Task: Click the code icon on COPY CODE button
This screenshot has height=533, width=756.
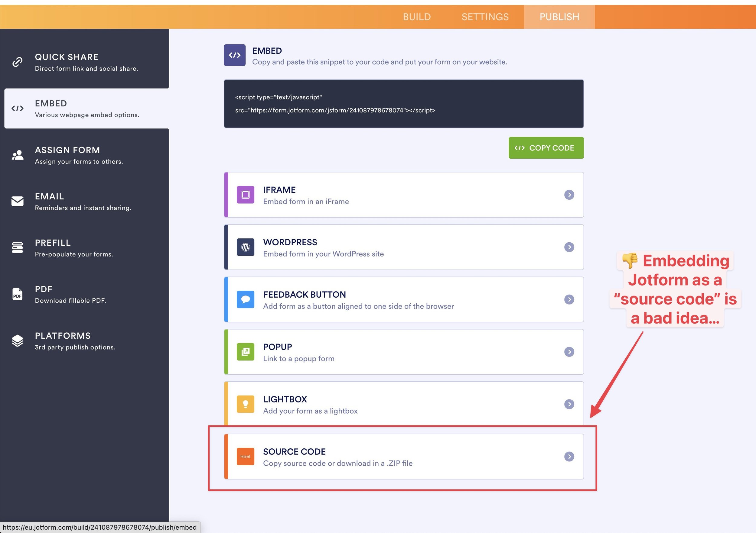Action: (x=519, y=148)
